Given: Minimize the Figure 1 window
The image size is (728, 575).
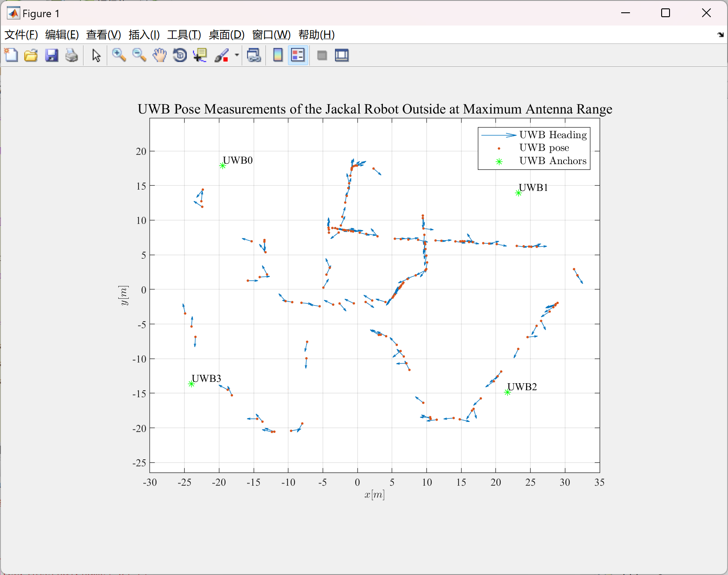Looking at the screenshot, I should [x=626, y=13].
